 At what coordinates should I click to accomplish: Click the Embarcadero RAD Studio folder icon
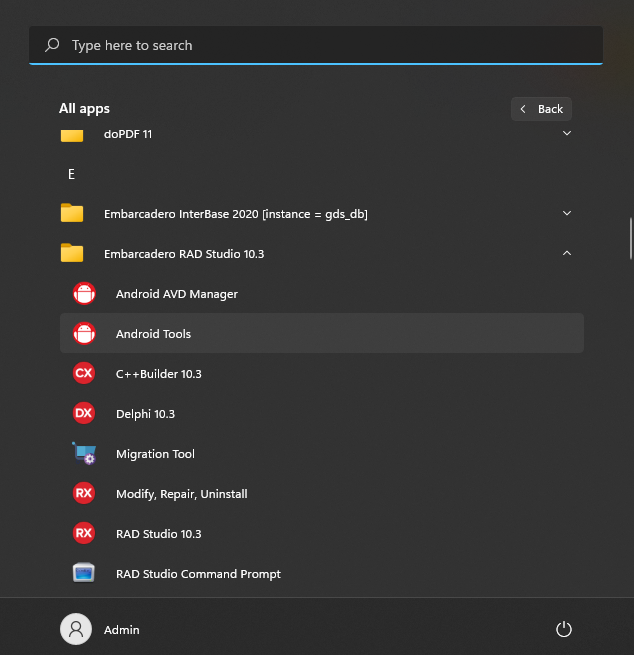coord(72,253)
